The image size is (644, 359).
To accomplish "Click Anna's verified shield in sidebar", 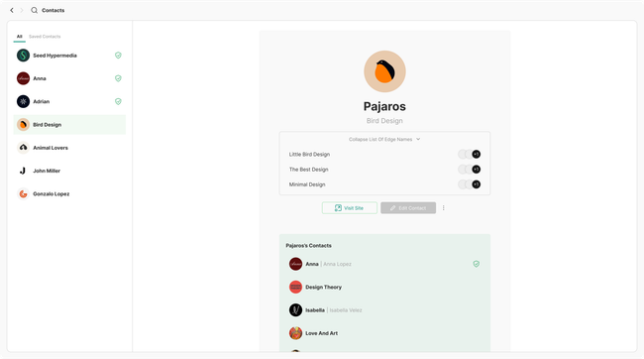I will (x=118, y=78).
